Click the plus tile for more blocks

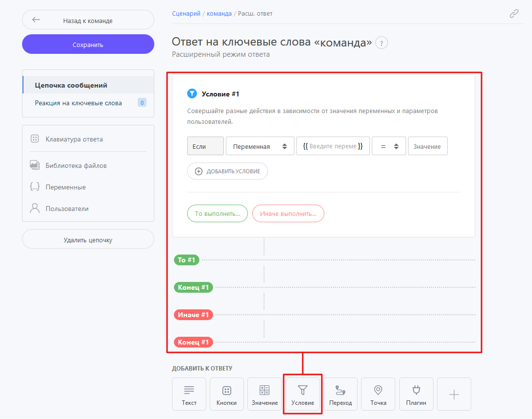(454, 394)
